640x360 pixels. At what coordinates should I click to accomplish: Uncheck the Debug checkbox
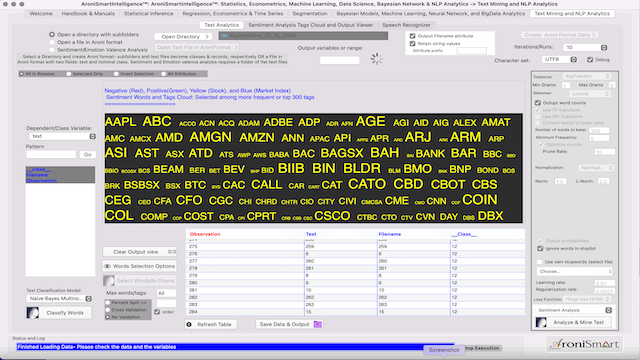point(590,60)
